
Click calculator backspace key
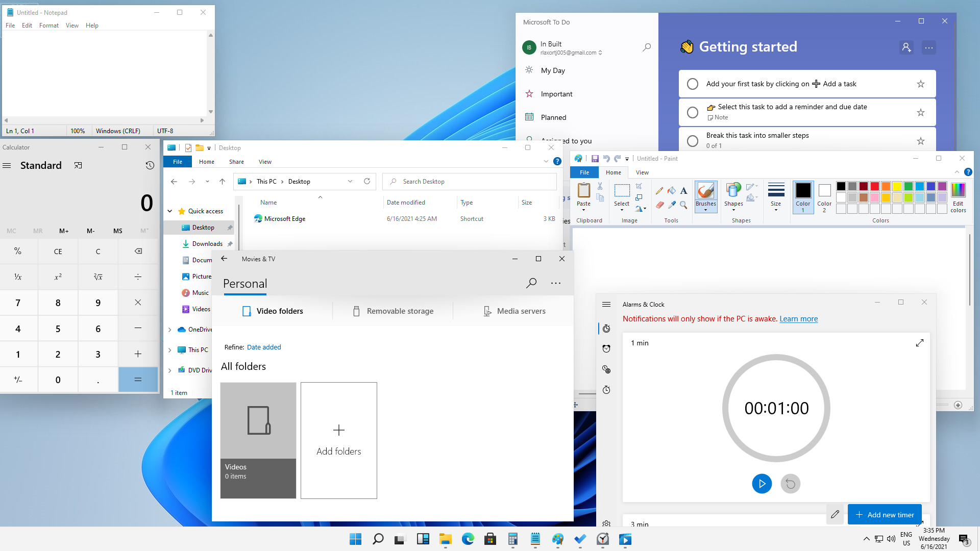138,251
